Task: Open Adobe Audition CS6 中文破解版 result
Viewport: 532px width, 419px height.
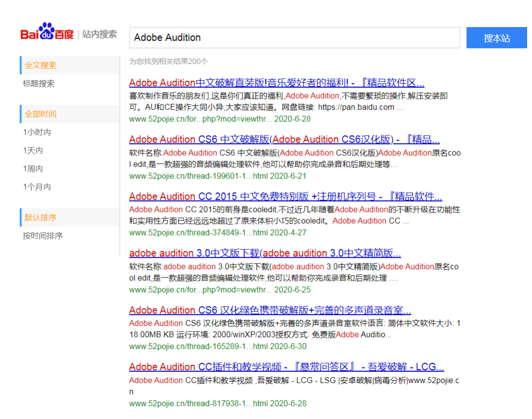Action: point(284,139)
